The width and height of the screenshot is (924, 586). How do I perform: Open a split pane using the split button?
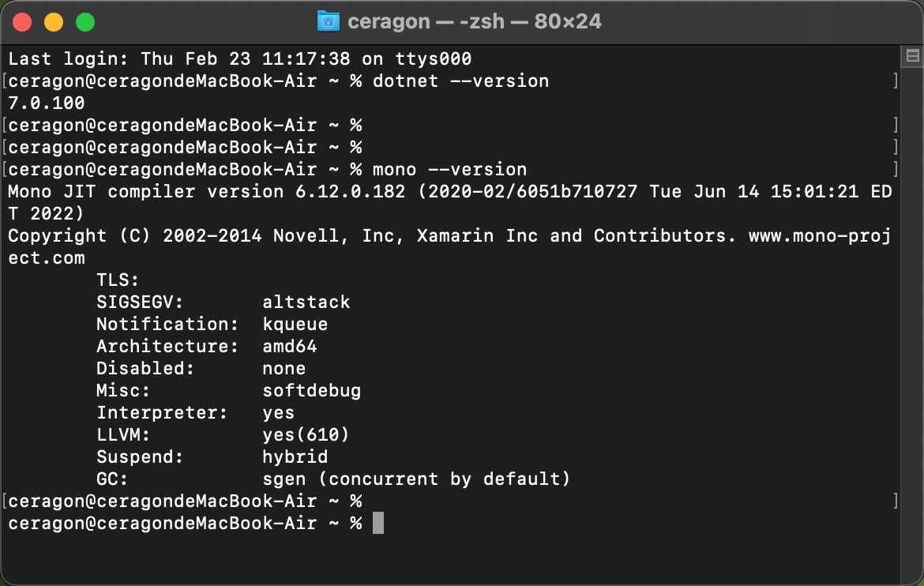tap(912, 55)
